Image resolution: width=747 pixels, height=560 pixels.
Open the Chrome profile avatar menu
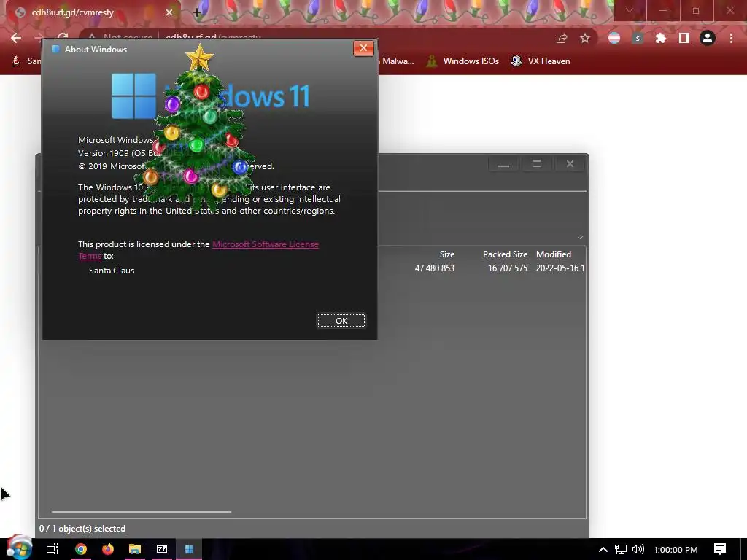coord(708,38)
